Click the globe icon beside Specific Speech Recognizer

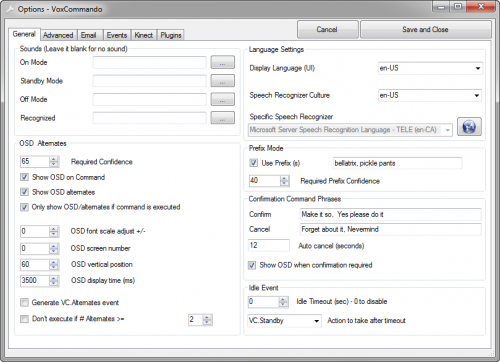coord(469,127)
